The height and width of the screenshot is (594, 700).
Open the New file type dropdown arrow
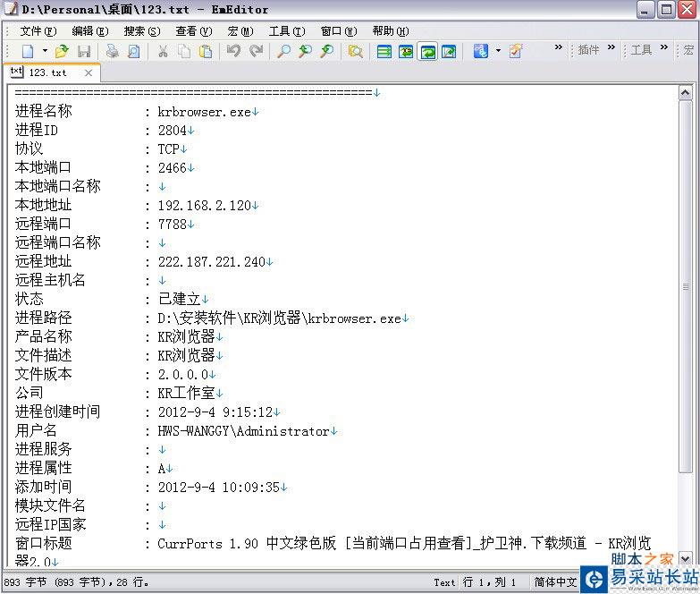point(45,51)
